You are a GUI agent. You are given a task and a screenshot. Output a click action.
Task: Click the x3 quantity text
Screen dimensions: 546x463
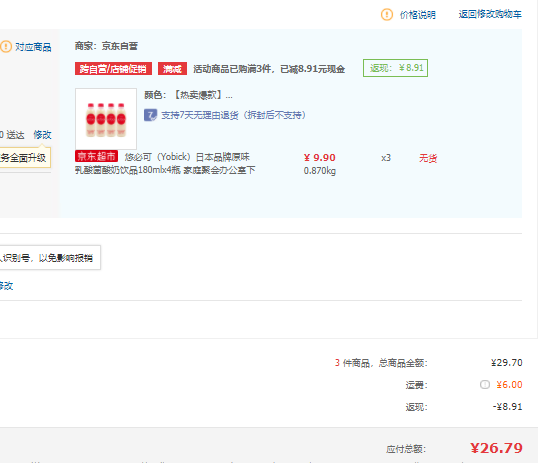386,158
